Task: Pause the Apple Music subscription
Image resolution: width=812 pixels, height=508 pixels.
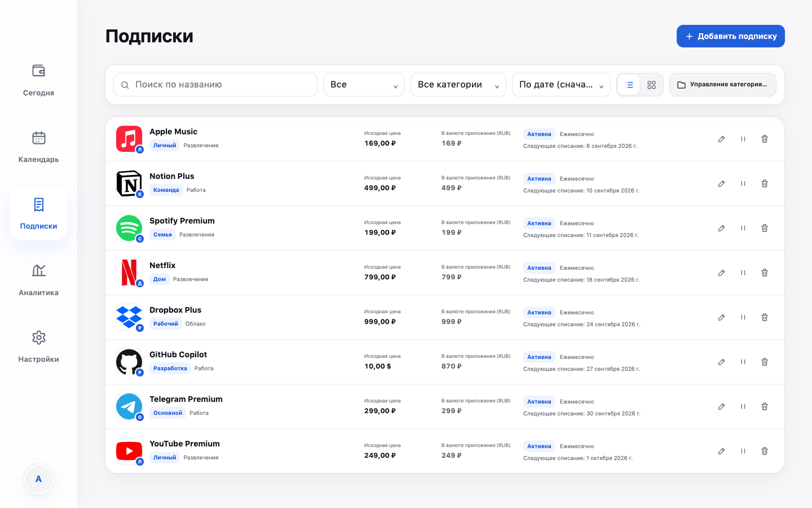Action: coord(743,139)
